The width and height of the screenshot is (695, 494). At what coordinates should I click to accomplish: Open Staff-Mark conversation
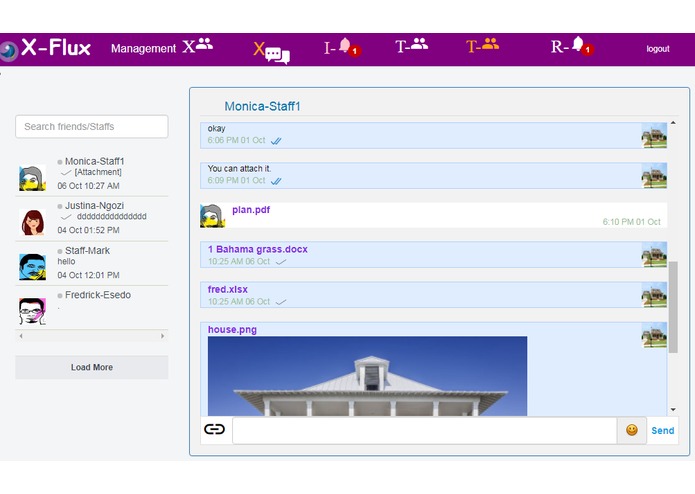(92, 263)
